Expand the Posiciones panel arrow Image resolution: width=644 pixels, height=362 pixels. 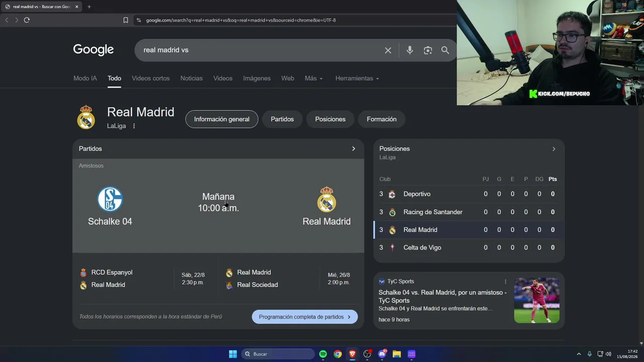553,149
